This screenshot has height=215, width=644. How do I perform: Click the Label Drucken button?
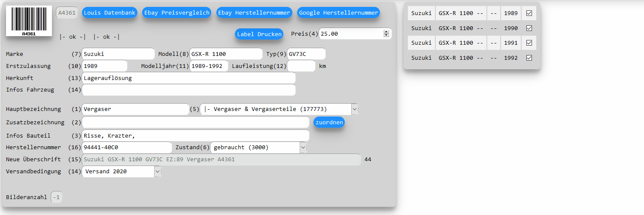tap(259, 34)
